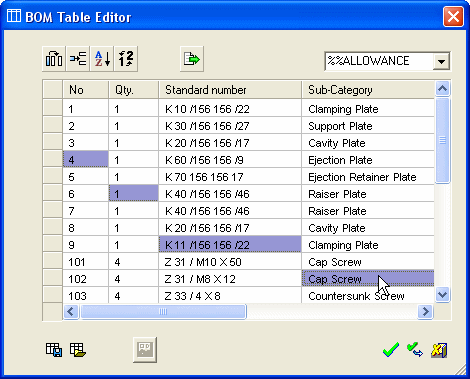The width and height of the screenshot is (470, 379).
Task: Select cell K 70 156 156 17
Action: (230, 177)
